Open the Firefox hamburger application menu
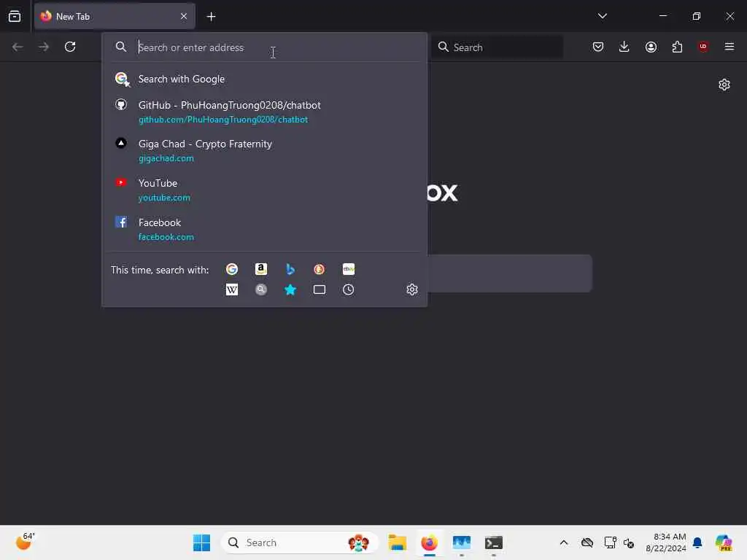This screenshot has height=560, width=747. (729, 47)
